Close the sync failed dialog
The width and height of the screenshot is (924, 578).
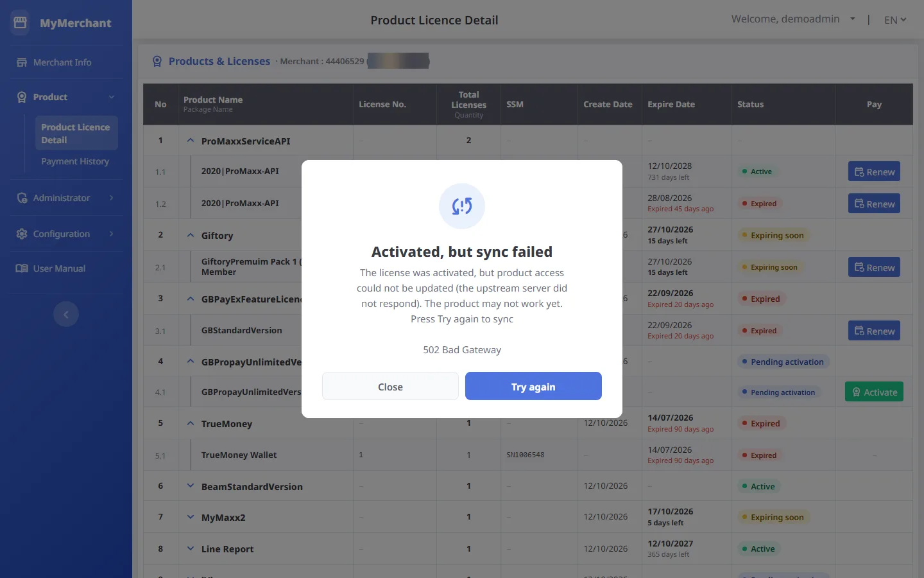[390, 386]
